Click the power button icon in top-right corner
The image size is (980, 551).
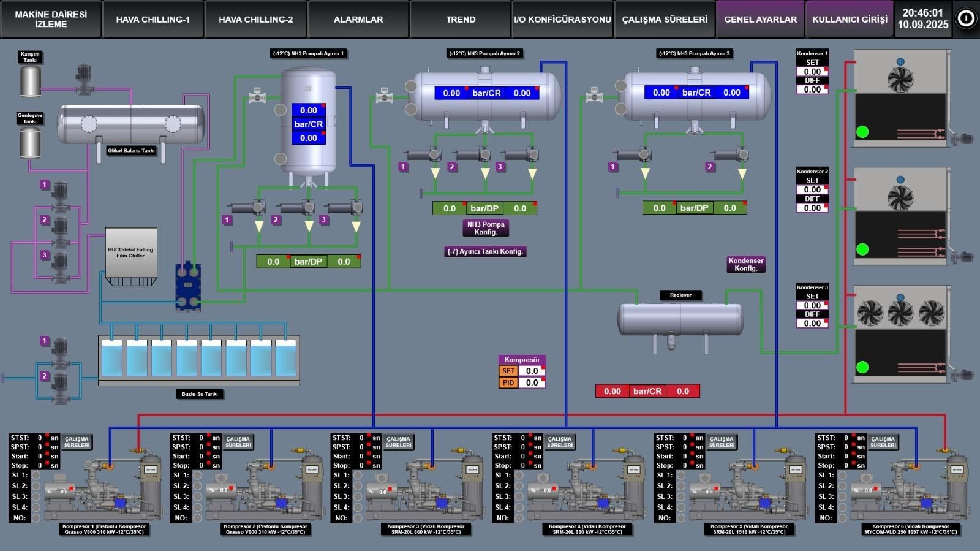coord(966,18)
